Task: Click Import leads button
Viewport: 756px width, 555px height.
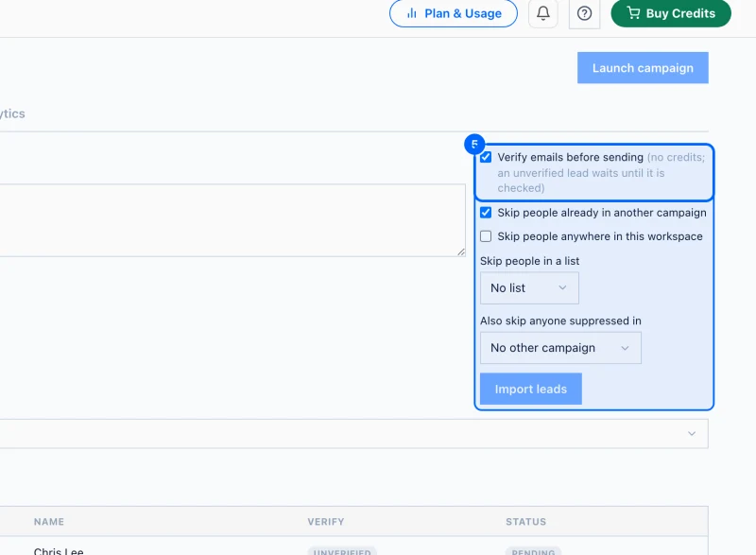Action: point(531,389)
